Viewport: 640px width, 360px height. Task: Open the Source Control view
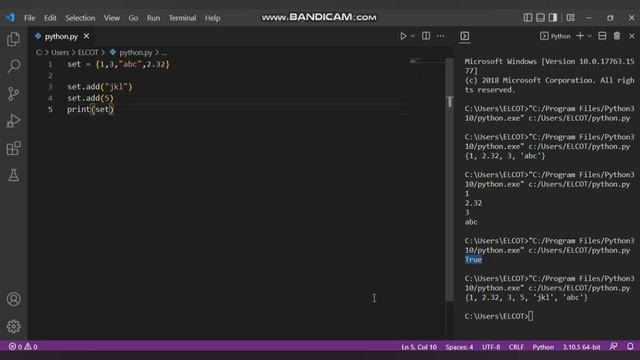coord(13,93)
